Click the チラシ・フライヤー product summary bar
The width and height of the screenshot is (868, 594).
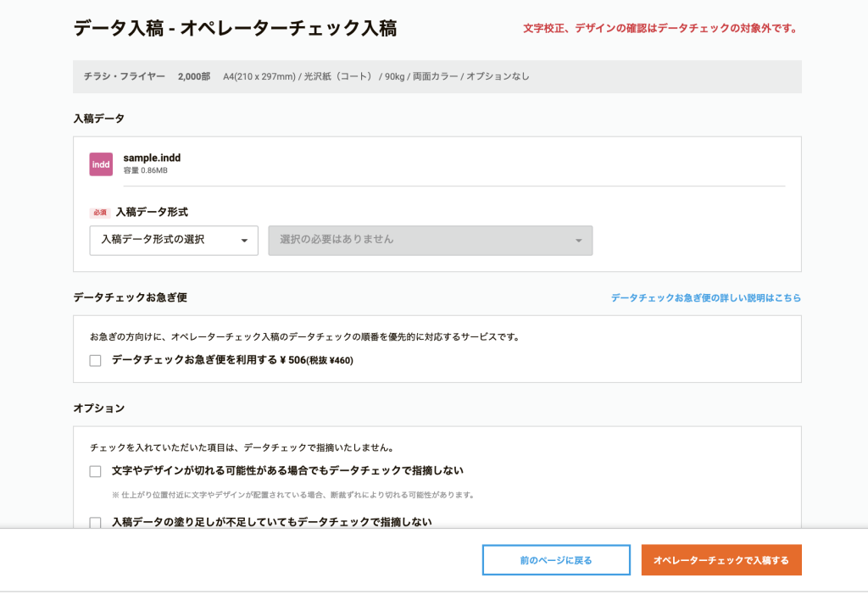tap(437, 76)
